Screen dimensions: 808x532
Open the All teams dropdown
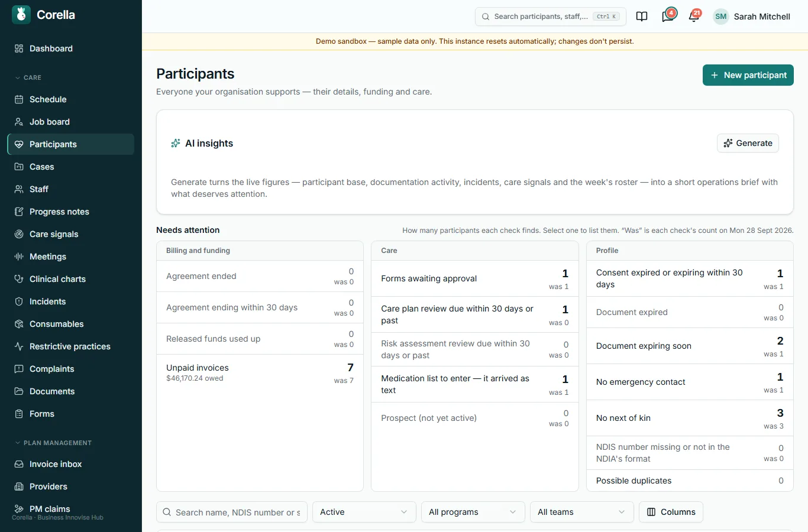[581, 512]
